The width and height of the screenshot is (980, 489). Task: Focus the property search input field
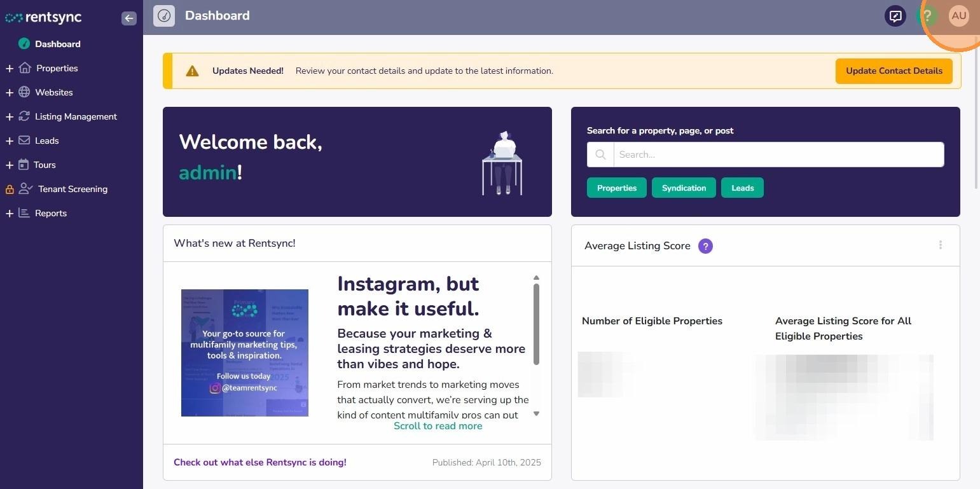point(778,155)
